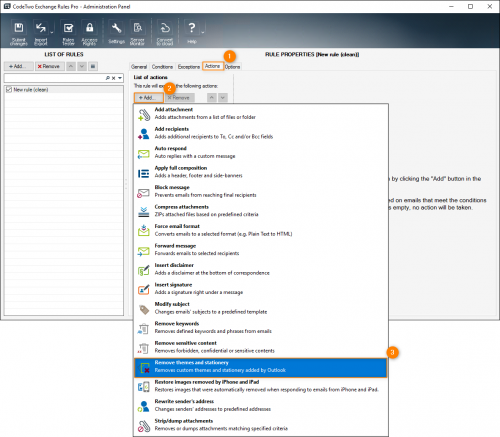
Task: Select the New rule (clean) row
Action: point(64,89)
